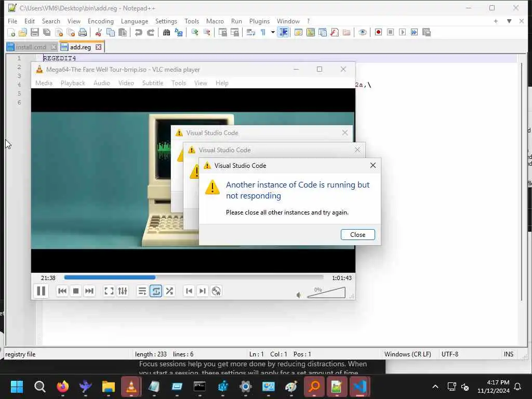Click VLC total time 1:01:43 label
The height and width of the screenshot is (399, 532).
(x=342, y=278)
